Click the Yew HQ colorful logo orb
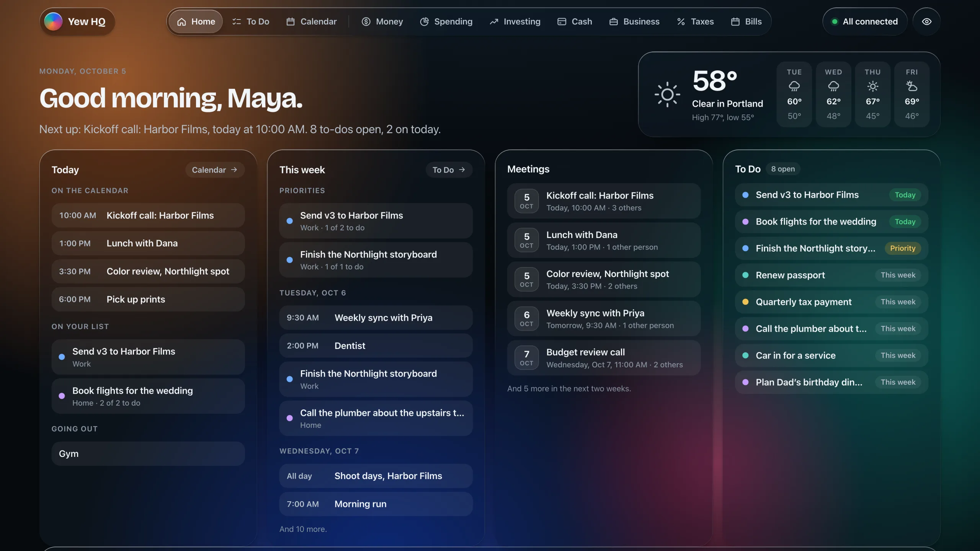This screenshot has width=980, height=551. tap(54, 21)
